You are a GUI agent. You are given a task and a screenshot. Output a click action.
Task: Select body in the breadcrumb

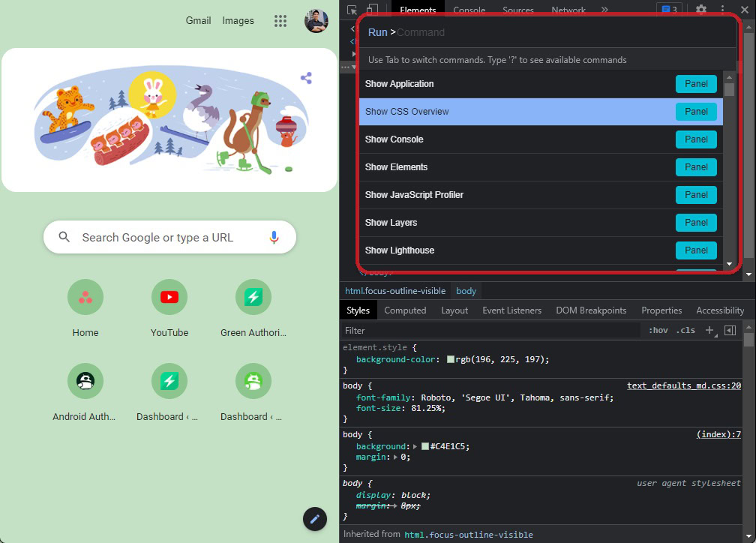pyautogui.click(x=466, y=291)
